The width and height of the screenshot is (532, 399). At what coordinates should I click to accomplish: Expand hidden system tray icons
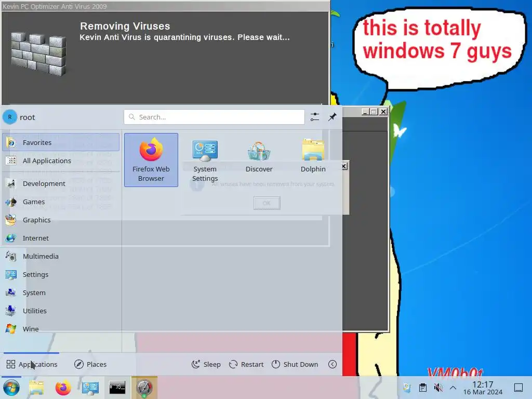tap(453, 388)
